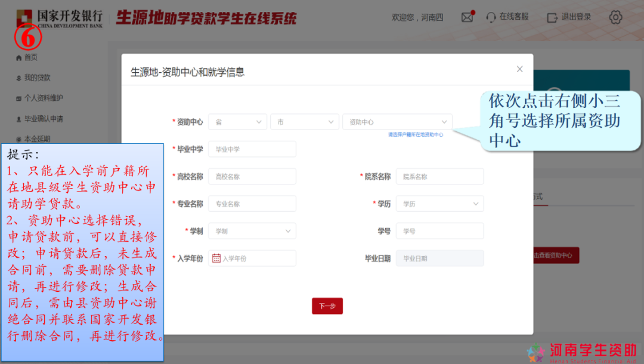Click the 高校名称 text field
The height and width of the screenshot is (364, 644).
point(252,177)
